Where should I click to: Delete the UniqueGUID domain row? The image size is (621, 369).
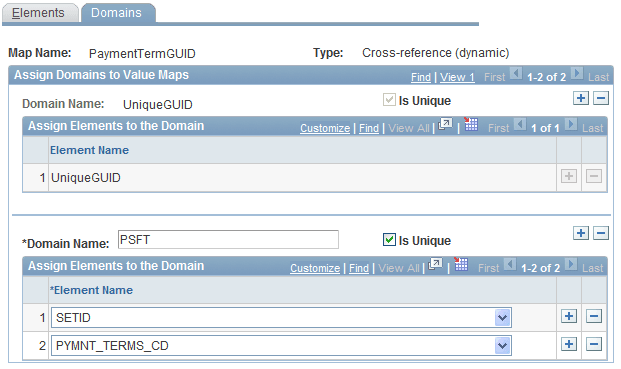coord(601,98)
